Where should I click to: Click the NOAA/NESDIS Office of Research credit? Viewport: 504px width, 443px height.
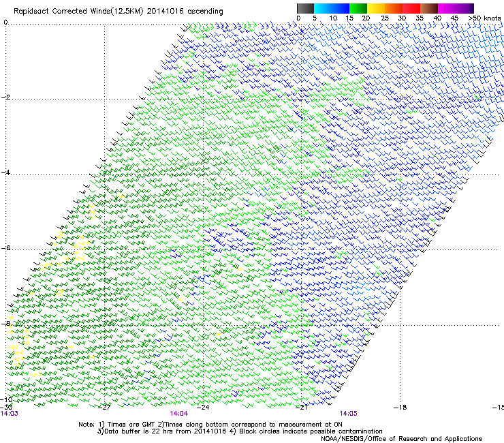pyautogui.click(x=401, y=438)
